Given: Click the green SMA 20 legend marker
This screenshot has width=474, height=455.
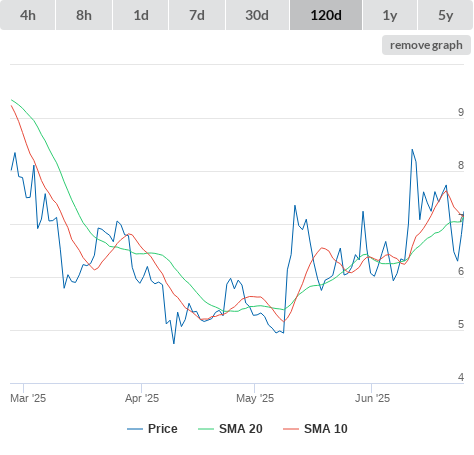Looking at the screenshot, I should 206,429.
